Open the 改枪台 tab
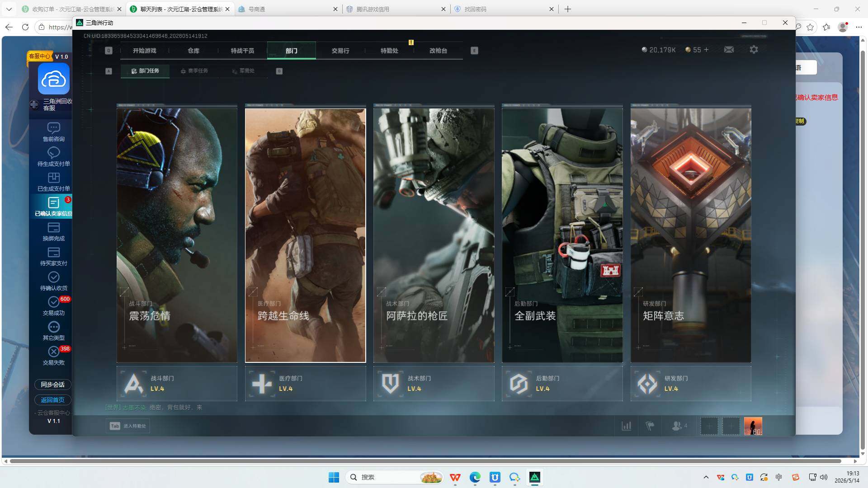Screen dimensions: 868x488 pyautogui.click(x=438, y=51)
